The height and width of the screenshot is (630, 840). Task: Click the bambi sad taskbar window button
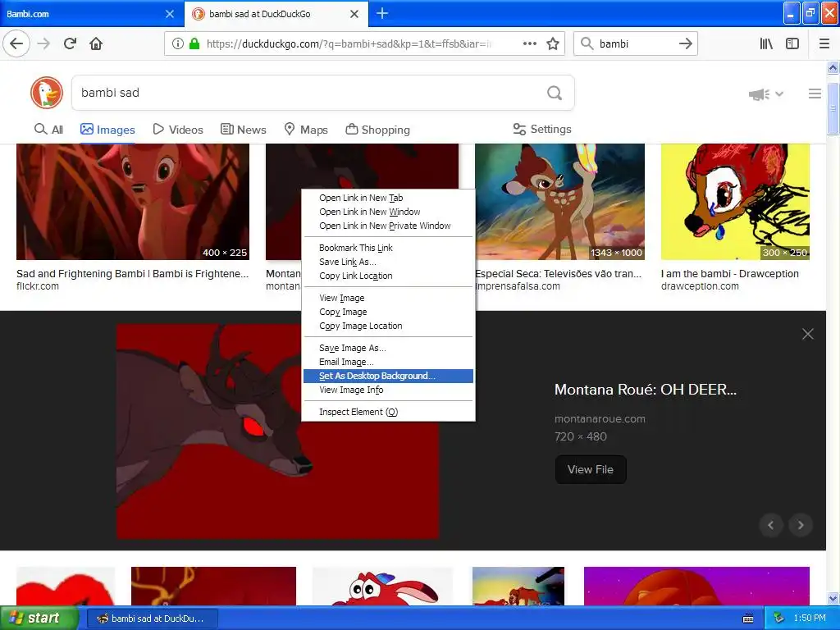coord(152,619)
